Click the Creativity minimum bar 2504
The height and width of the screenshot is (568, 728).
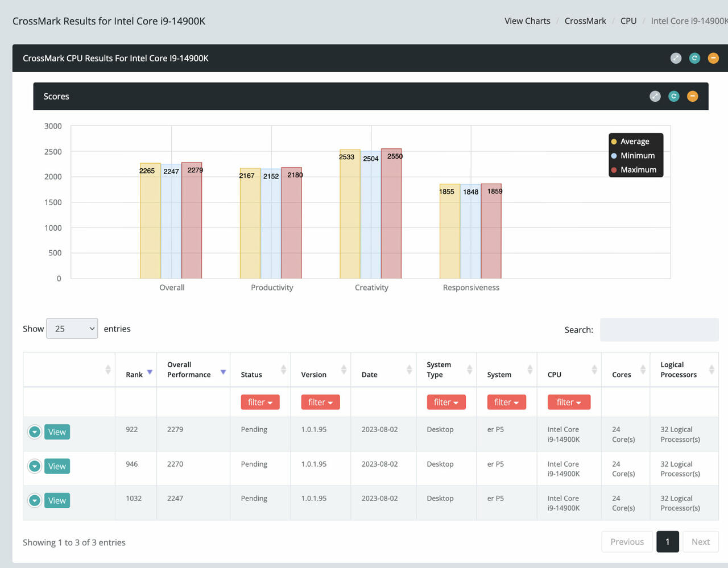click(371, 215)
